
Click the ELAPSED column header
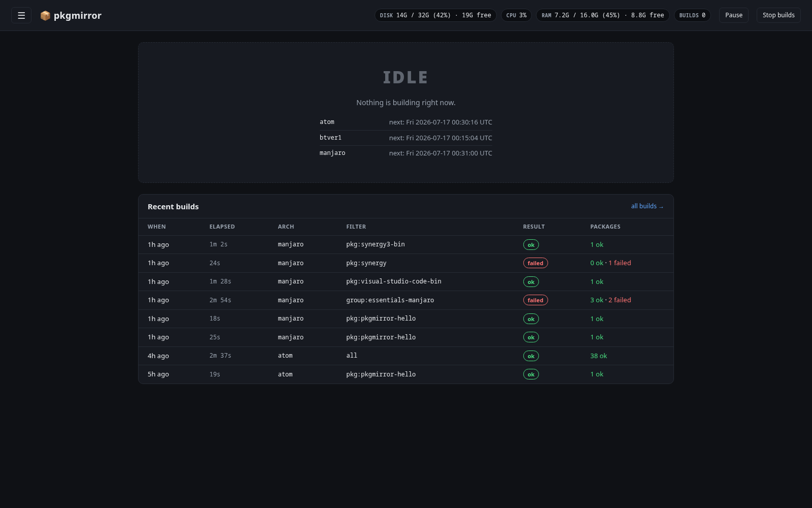coord(222,227)
